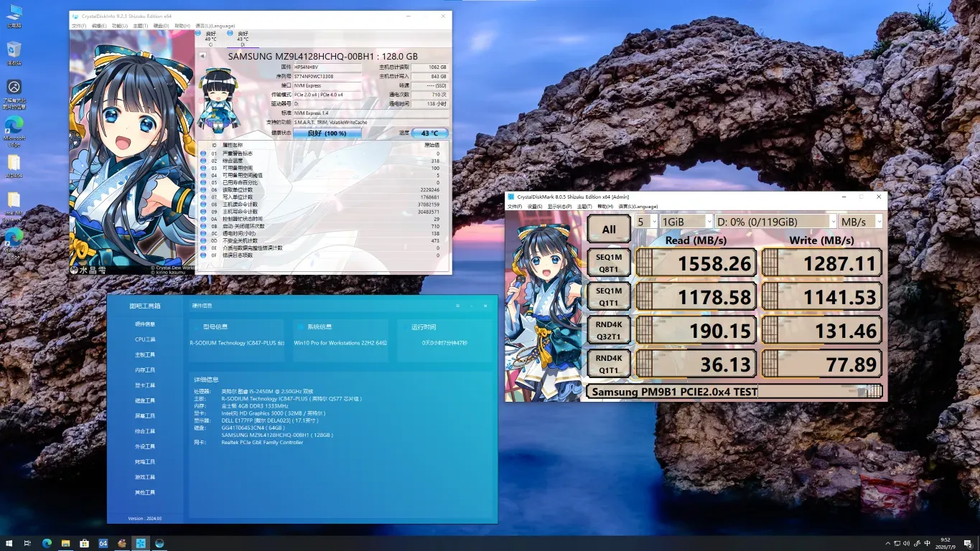Image resolution: width=980 pixels, height=551 pixels.
Task: Open 硬盘(D) menu in CrystalDiskInfo
Action: [162, 26]
